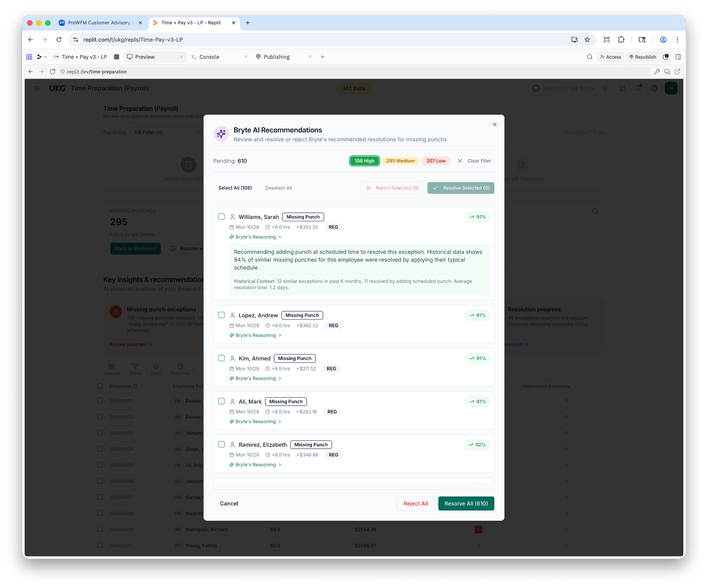Click the Access button
Viewport: 708px width, 588px height.
point(610,57)
